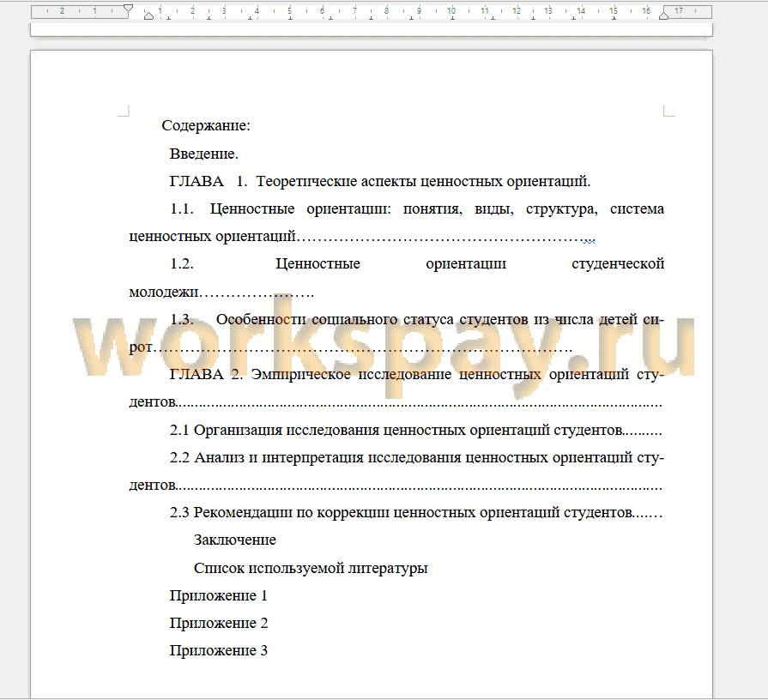The image size is (768, 700).
Task: Click the line "Введение."
Action: 203,154
